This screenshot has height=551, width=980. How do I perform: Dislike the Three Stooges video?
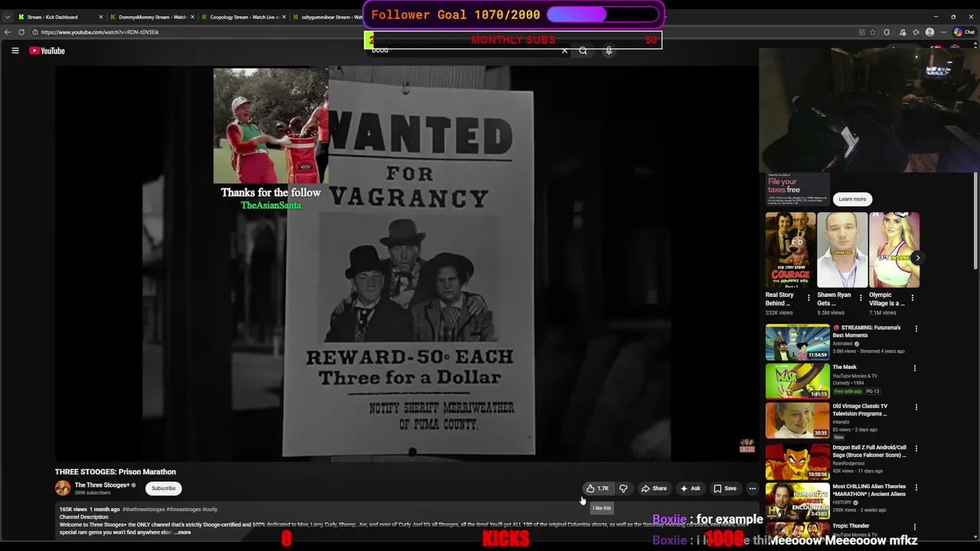pyautogui.click(x=623, y=488)
